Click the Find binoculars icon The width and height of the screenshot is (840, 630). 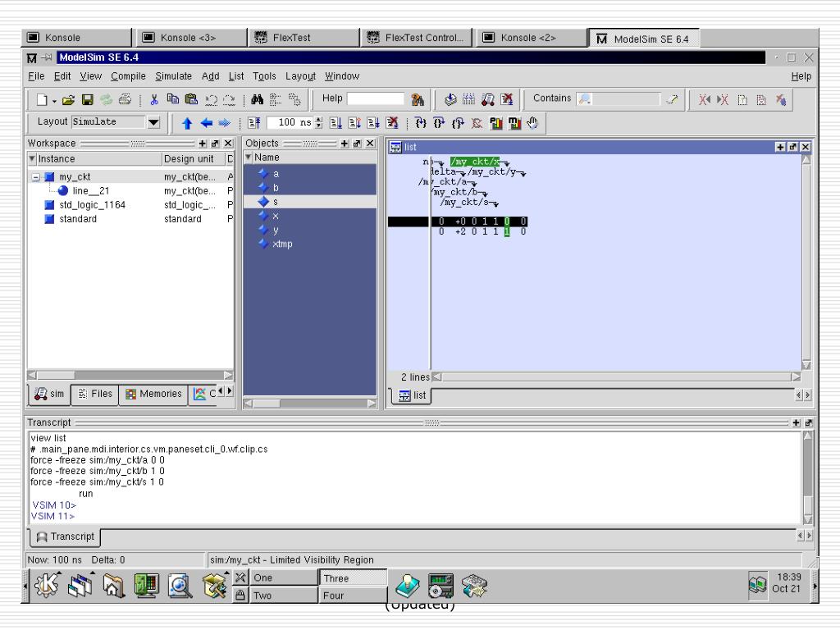(x=257, y=99)
